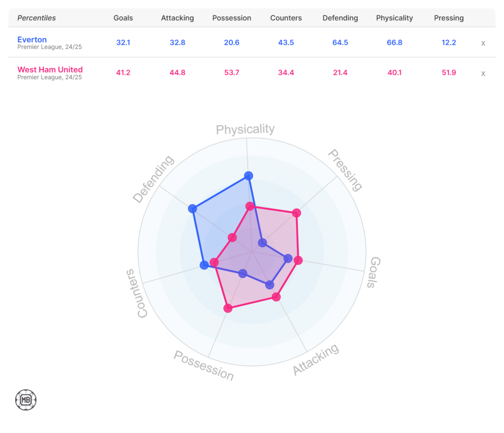Click the MB logo icon
The width and height of the screenshot is (504, 433).
pos(26,400)
